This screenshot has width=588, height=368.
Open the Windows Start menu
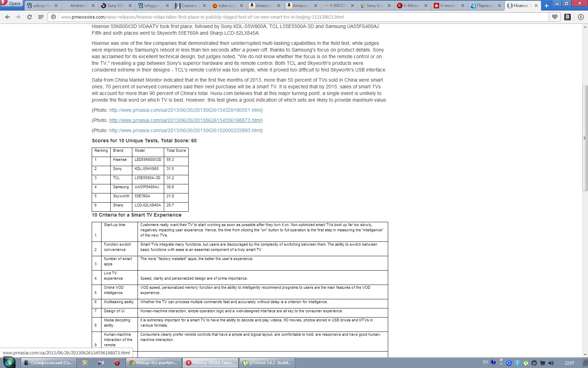(x=9, y=362)
